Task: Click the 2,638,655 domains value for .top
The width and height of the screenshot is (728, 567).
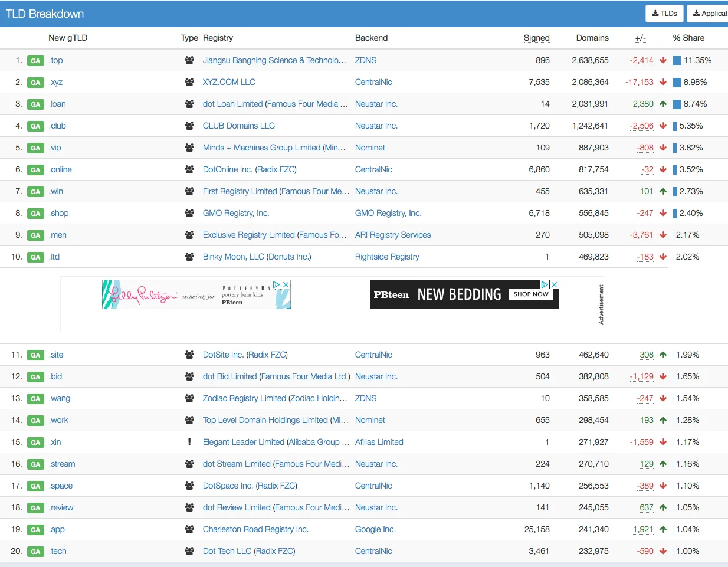Action: [590, 60]
